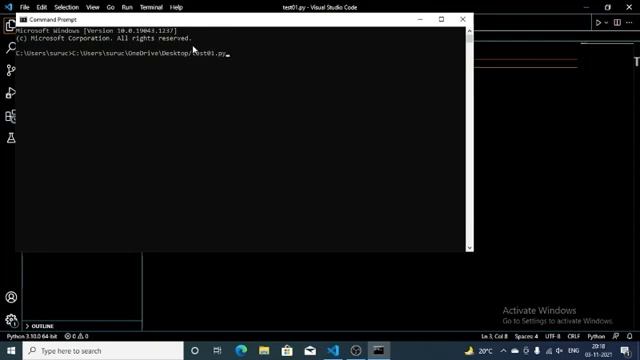Open the Terminal menu
The width and height of the screenshot is (640, 360).
point(151,7)
